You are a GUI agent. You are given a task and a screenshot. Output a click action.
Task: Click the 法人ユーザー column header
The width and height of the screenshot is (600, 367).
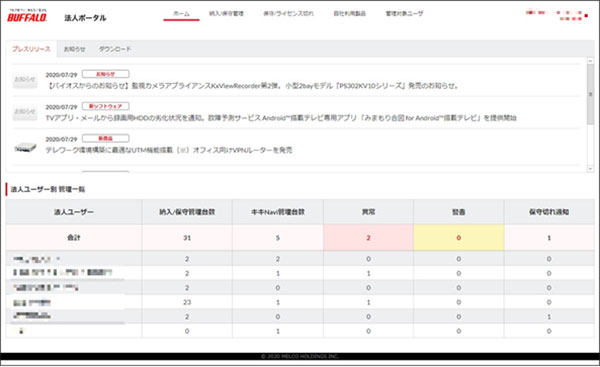point(74,212)
